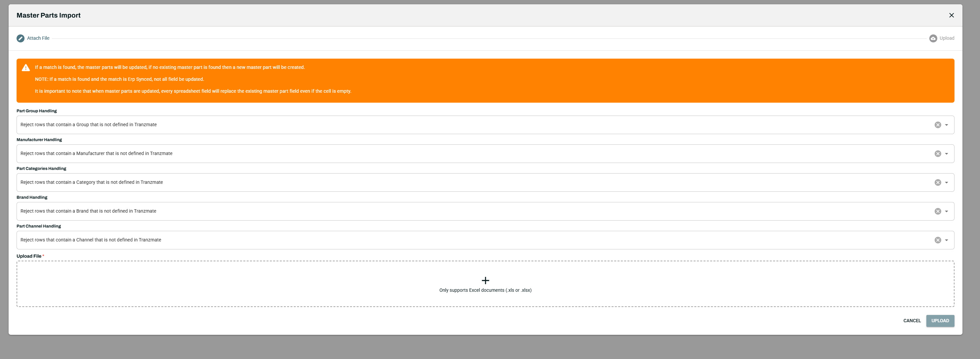The image size is (980, 359).
Task: Open the Brand rejection rule combo box
Action: click(485, 211)
